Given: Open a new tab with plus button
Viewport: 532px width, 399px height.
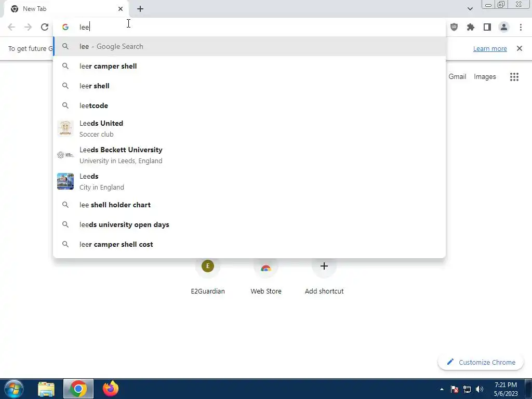Looking at the screenshot, I should click(140, 9).
